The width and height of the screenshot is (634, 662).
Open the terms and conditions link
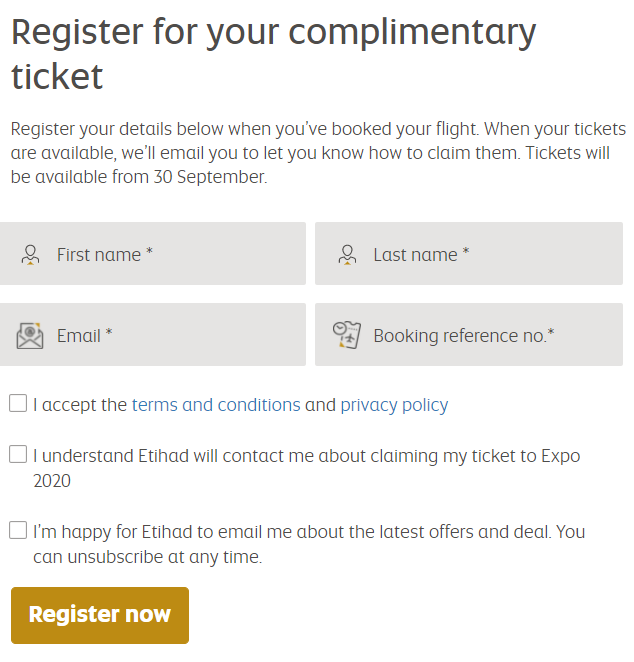pos(216,405)
